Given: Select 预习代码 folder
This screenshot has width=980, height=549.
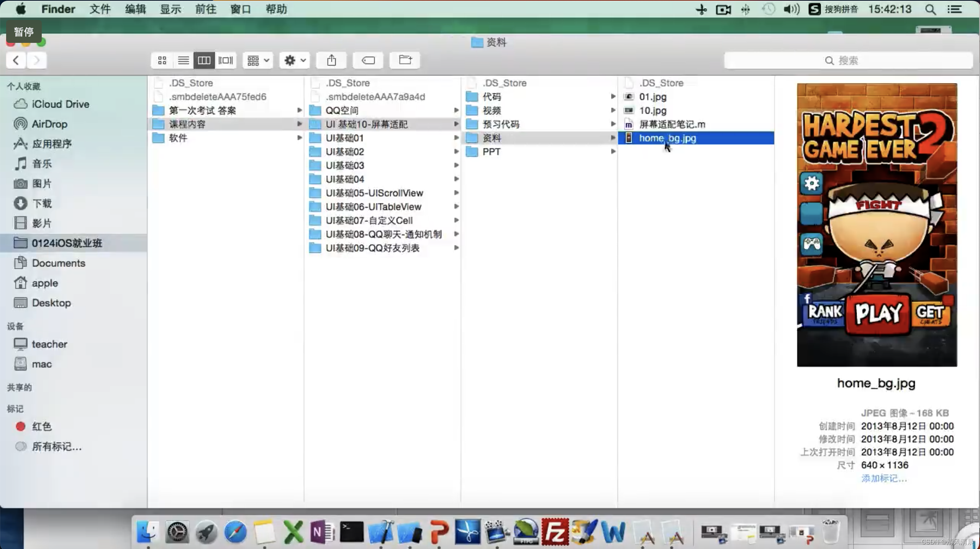Looking at the screenshot, I should coord(539,124).
